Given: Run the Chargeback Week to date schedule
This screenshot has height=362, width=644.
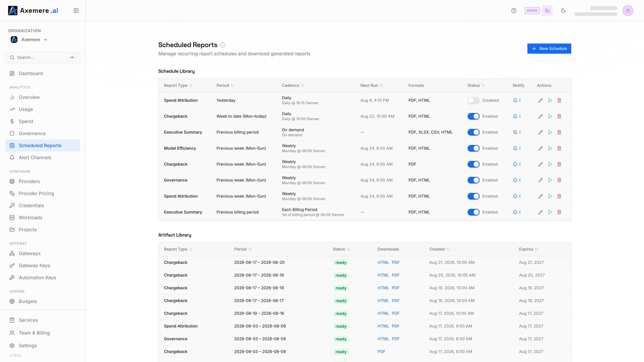Looking at the screenshot, I should [x=550, y=116].
